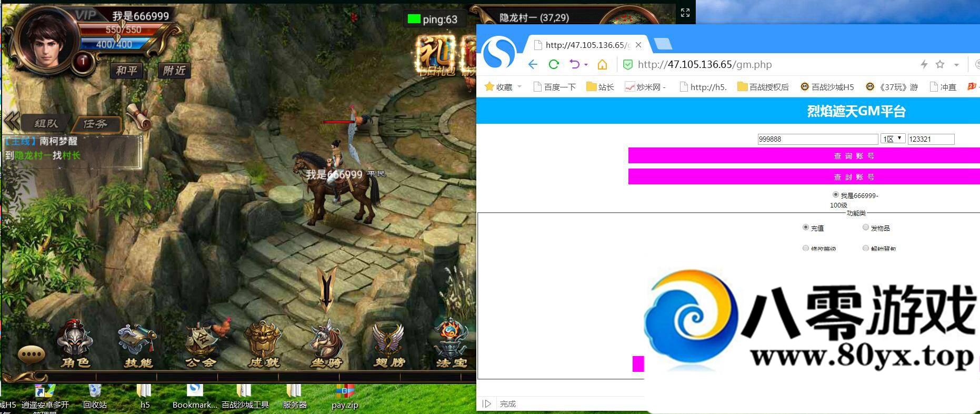Open the Bookmark file on desktop
980x414 pixels.
coord(195,396)
